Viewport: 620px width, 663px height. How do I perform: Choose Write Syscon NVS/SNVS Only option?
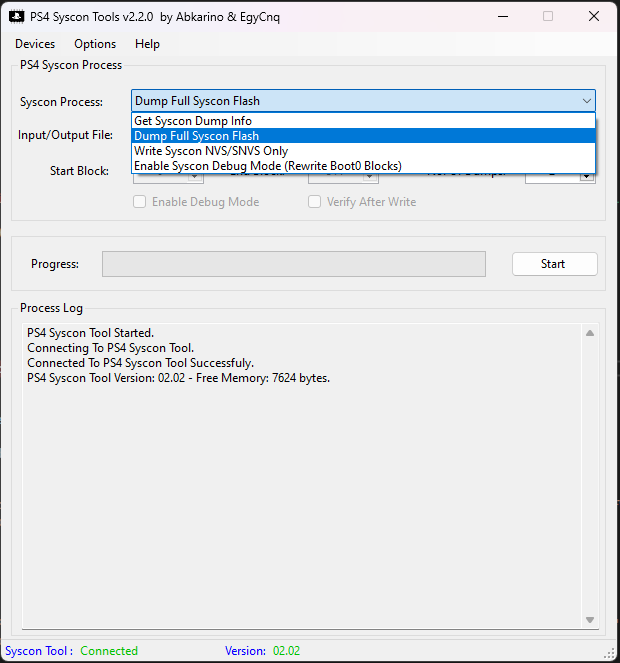[211, 151]
